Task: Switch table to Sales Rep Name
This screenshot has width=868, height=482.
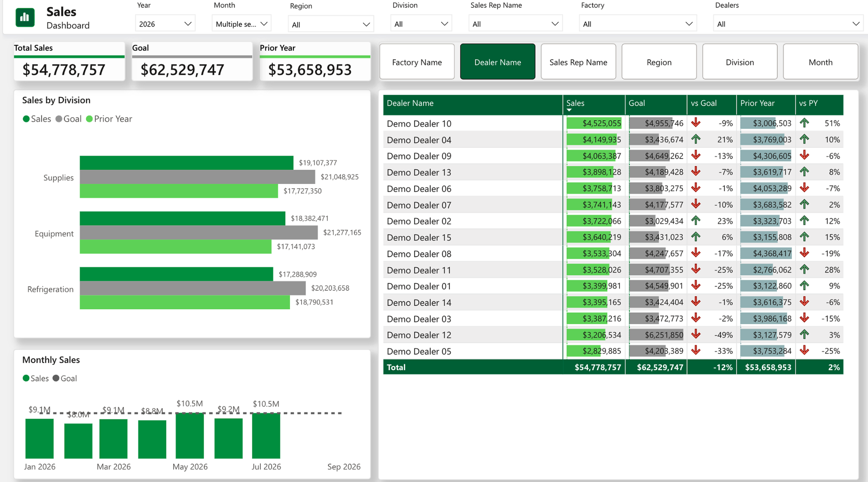Action: (x=578, y=62)
